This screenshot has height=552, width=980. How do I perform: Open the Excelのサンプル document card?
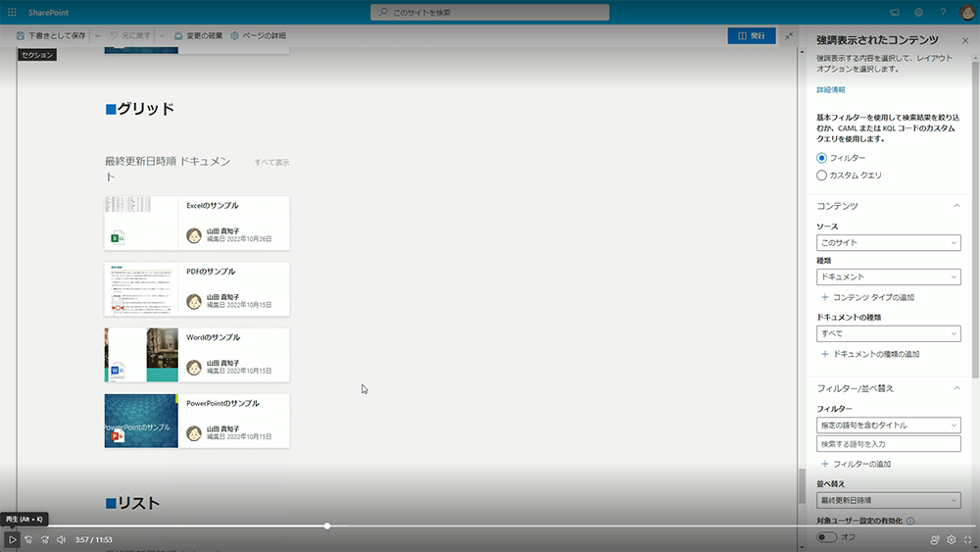click(197, 224)
